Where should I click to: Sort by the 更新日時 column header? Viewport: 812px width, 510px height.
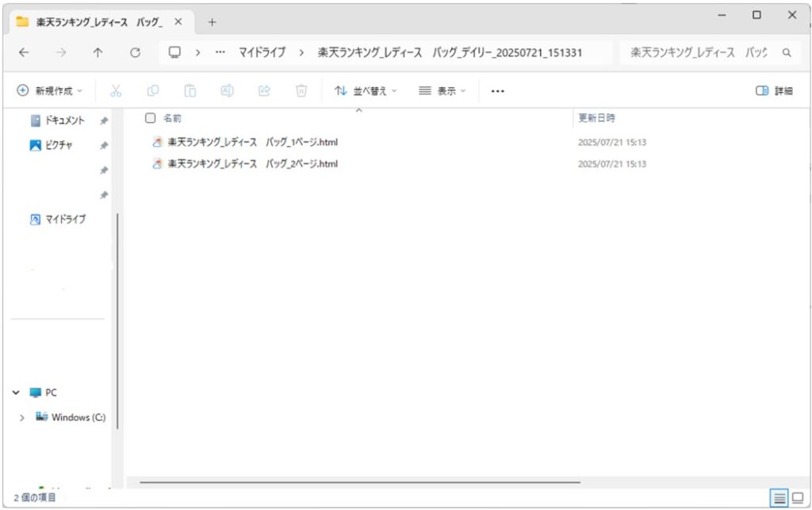(x=596, y=118)
